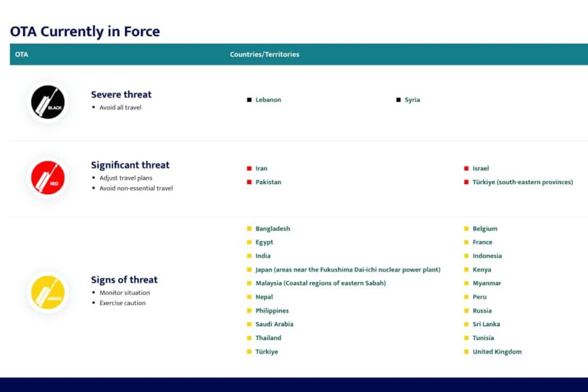Click the red square marker beside Israel
The height and width of the screenshot is (392, 588).
465,168
